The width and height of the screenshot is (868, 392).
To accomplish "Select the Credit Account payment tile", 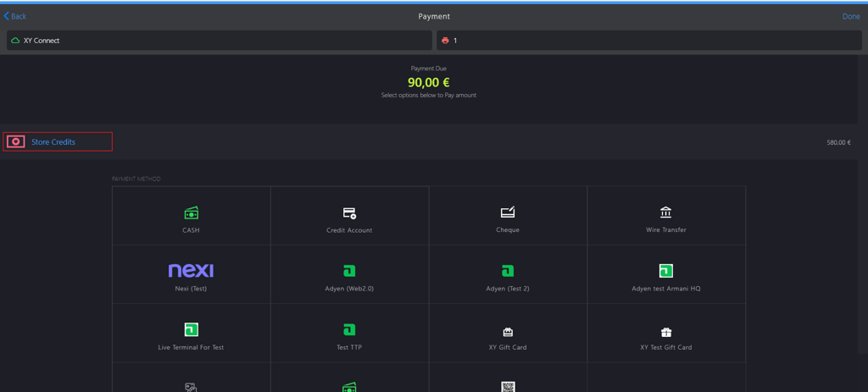I will click(349, 216).
